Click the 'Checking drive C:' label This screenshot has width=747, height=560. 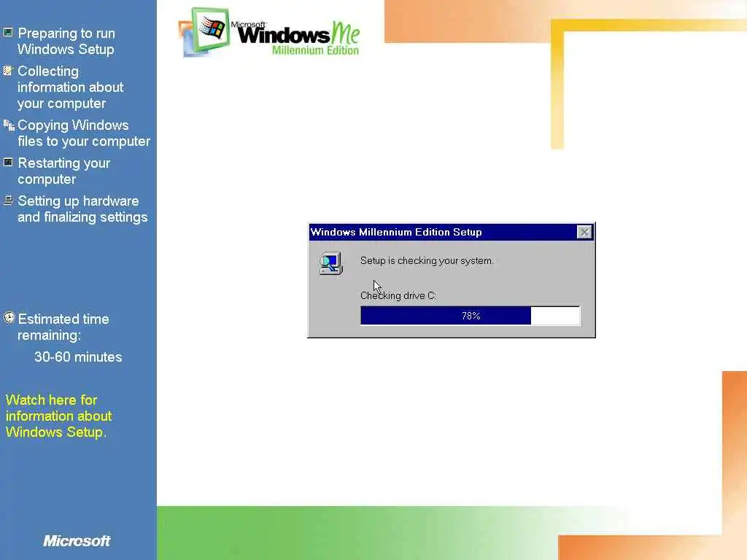coord(398,296)
